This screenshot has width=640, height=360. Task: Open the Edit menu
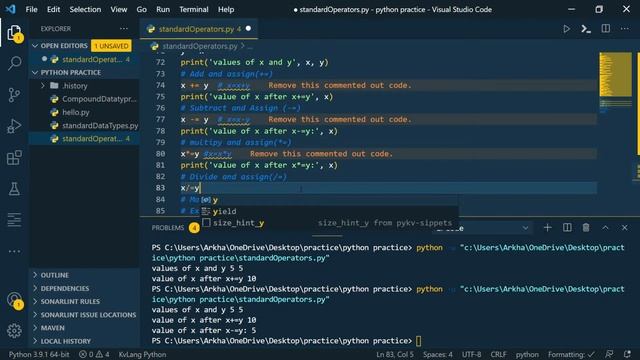pyautogui.click(x=53, y=9)
